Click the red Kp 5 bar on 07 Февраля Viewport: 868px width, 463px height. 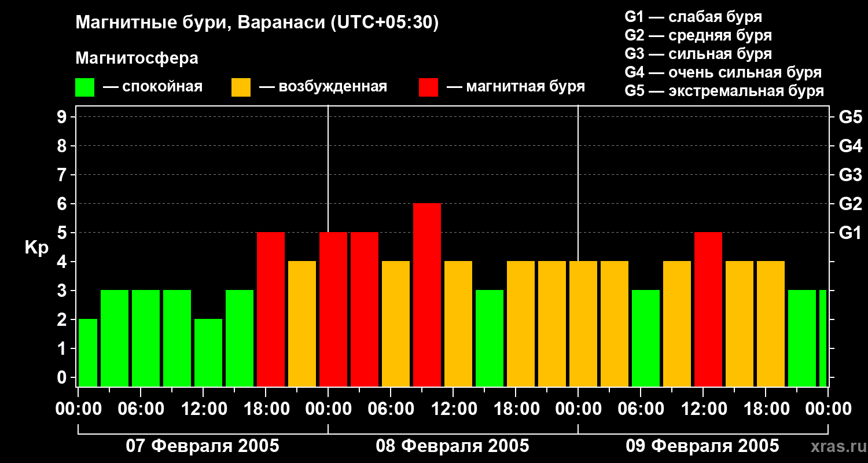pyautogui.click(x=271, y=310)
